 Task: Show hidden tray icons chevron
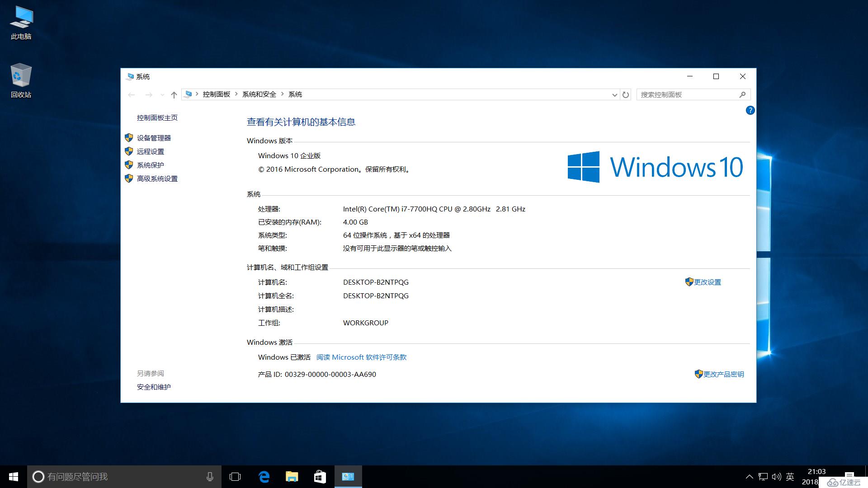749,477
